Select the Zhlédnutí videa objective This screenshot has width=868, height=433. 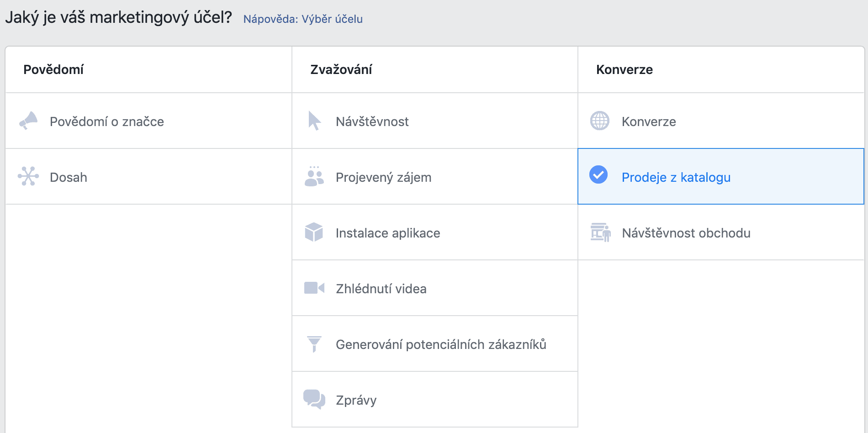[x=381, y=289]
